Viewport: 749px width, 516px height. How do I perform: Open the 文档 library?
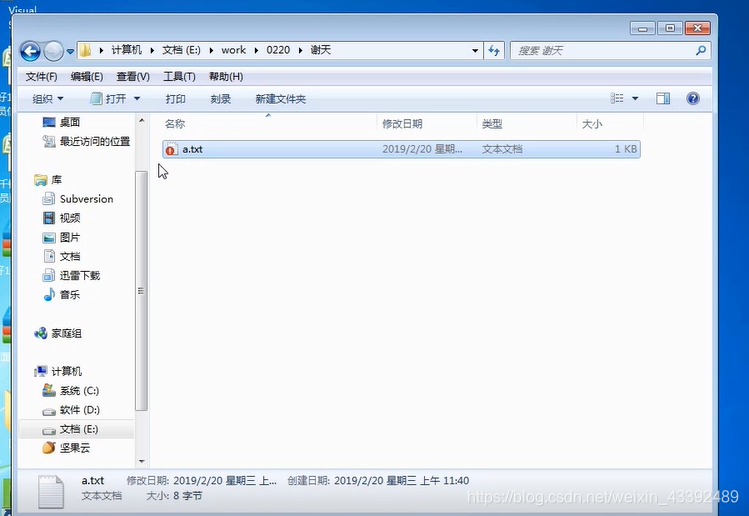[61, 256]
